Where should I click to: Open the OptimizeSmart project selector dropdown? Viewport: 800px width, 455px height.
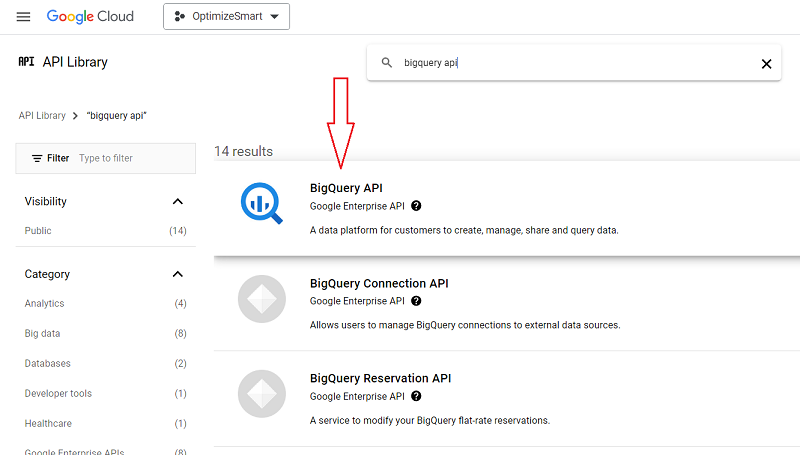point(227,16)
